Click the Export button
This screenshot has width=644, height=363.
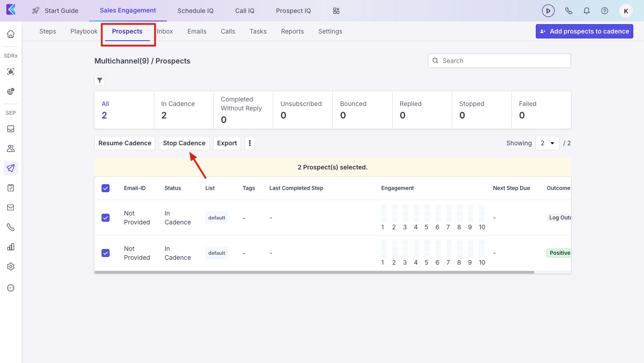pos(227,143)
